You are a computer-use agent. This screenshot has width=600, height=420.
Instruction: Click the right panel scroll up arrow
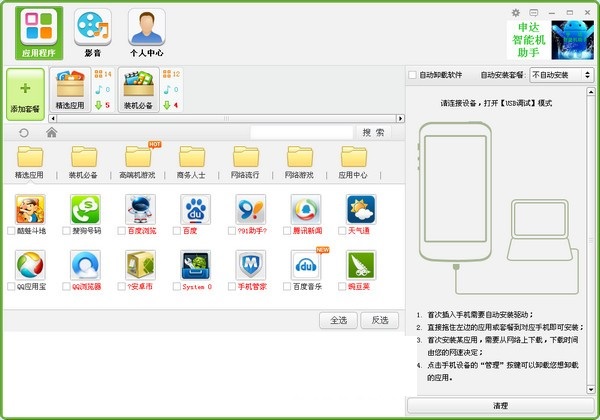pos(591,92)
